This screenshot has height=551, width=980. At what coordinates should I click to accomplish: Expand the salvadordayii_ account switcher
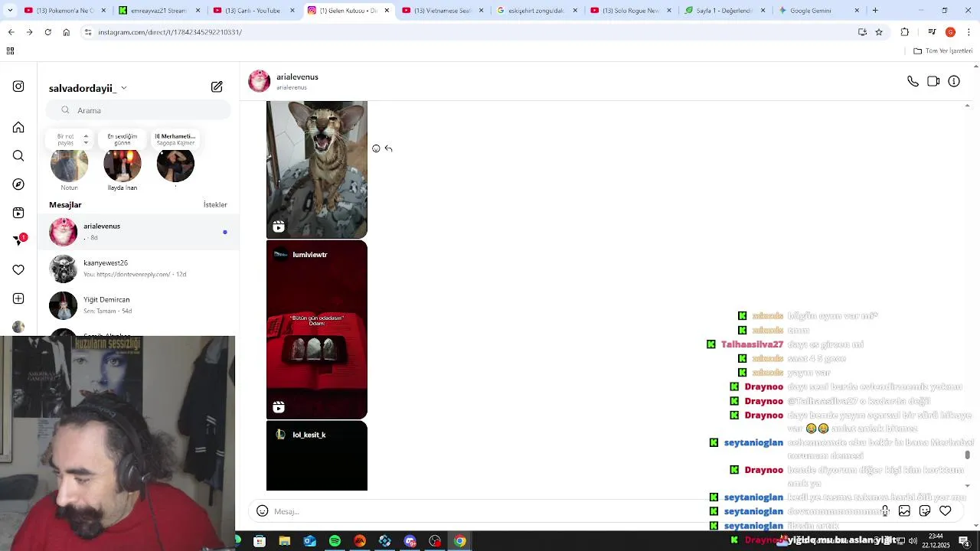tap(124, 88)
